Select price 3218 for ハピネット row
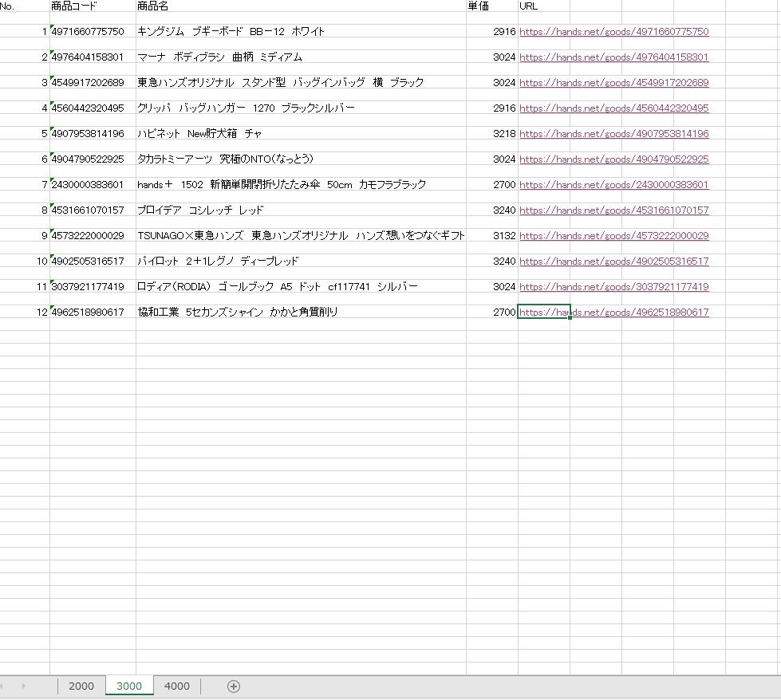The image size is (781, 700). click(491, 133)
